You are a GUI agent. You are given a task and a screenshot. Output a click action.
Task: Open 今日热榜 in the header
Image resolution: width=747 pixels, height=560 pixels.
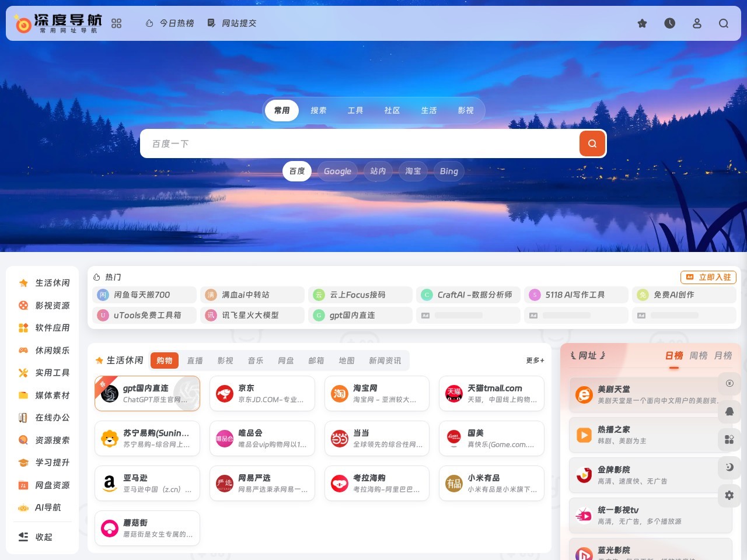point(170,23)
